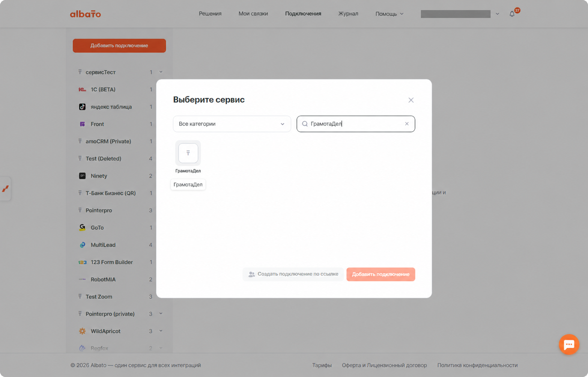The height and width of the screenshot is (377, 588).
Task: Click the Ninety connection icon
Action: pos(82,176)
